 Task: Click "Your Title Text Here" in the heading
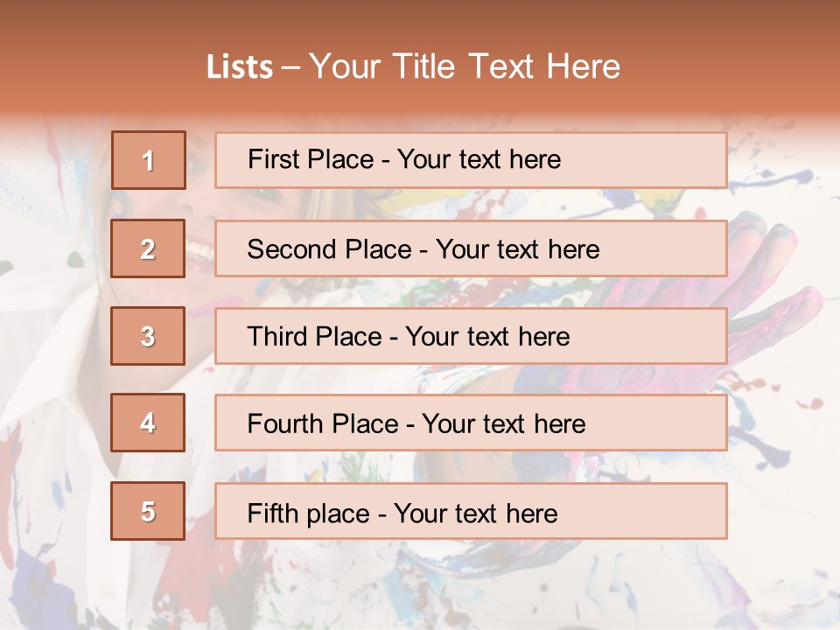(465, 66)
